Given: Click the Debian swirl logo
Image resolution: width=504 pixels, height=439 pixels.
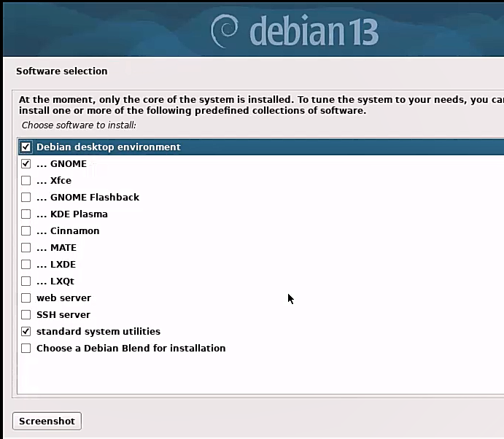Looking at the screenshot, I should coord(225,31).
